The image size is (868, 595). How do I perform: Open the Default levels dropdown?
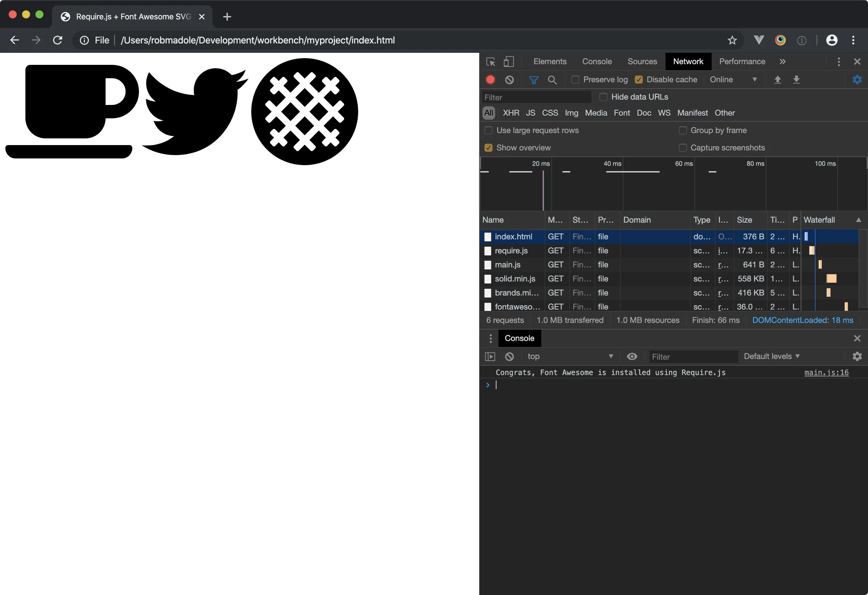point(772,356)
